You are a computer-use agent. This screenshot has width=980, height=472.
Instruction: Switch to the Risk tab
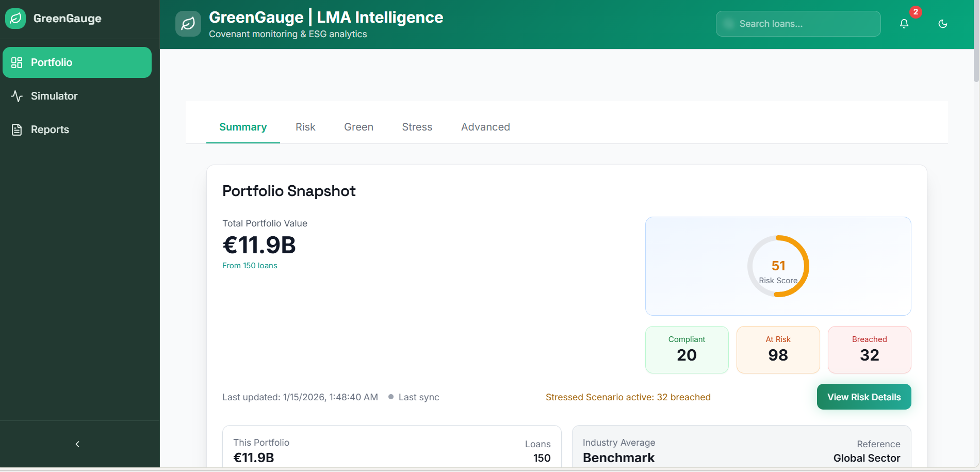305,127
